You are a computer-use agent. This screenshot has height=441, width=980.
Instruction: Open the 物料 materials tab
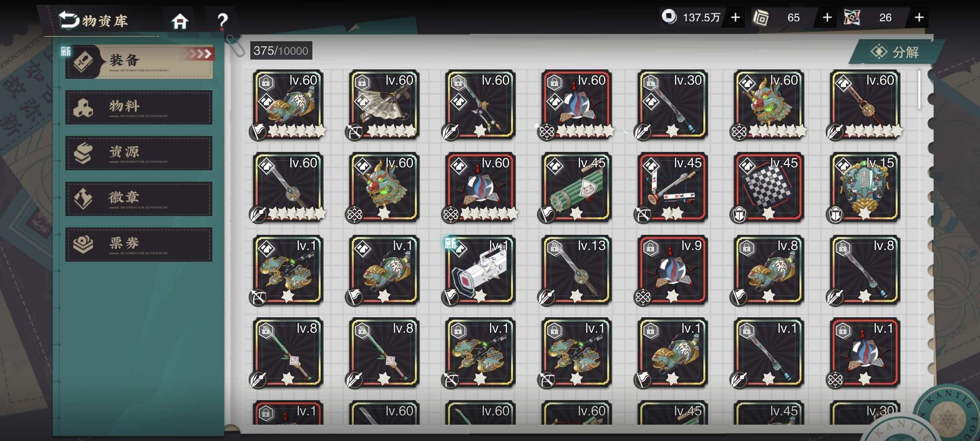[x=139, y=107]
